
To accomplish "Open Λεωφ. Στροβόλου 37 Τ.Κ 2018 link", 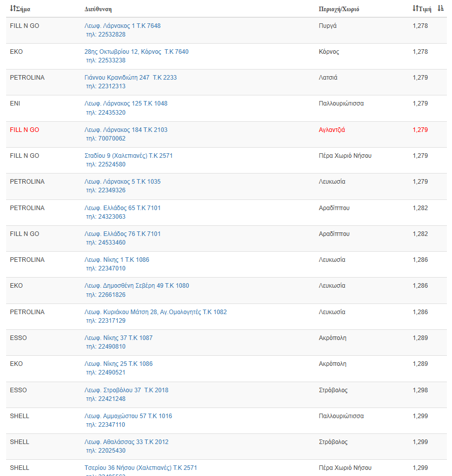I will (126, 390).
